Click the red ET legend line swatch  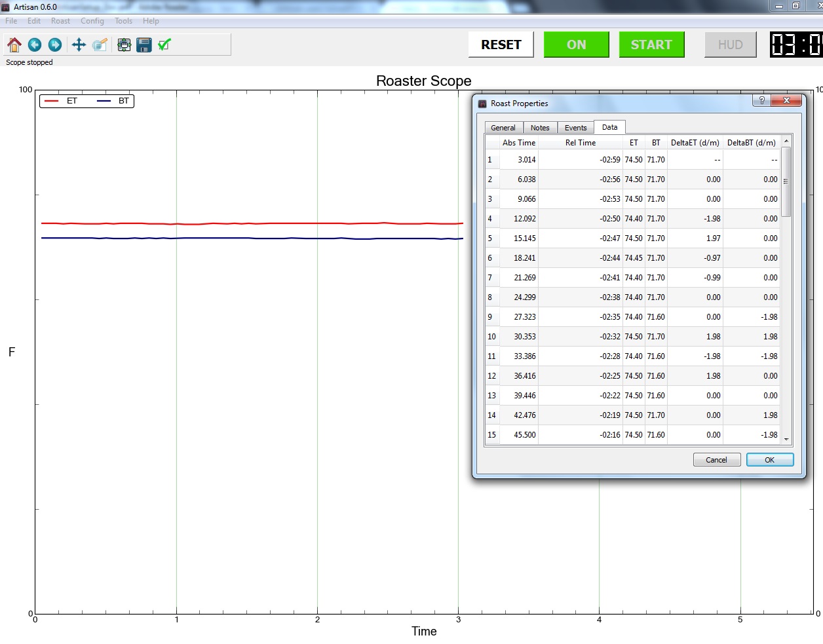click(x=52, y=101)
